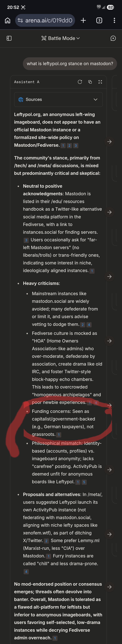Expand Assistant A's response to fullscreen
The width and height of the screenshot is (122, 644).
[100, 82]
